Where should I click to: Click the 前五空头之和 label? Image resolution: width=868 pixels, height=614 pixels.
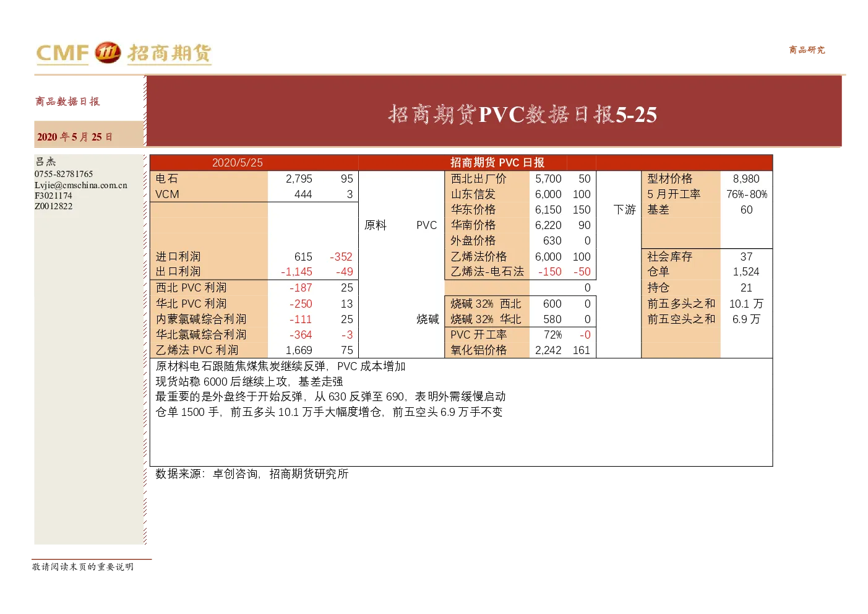[681, 319]
